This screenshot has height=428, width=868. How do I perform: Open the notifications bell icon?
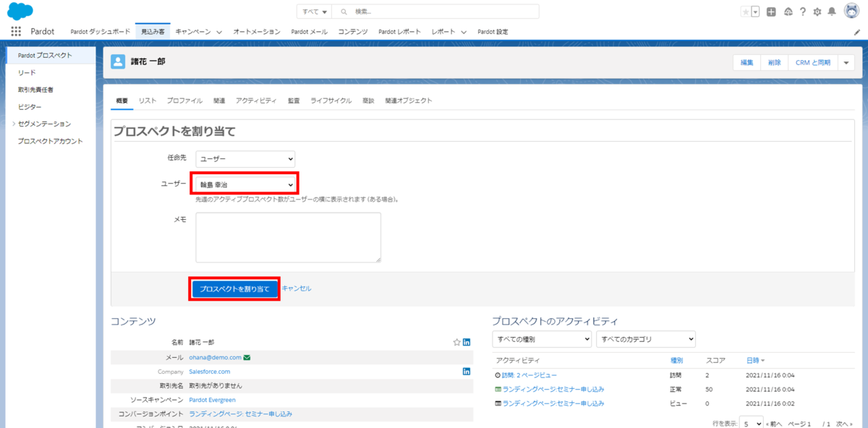[x=832, y=12]
